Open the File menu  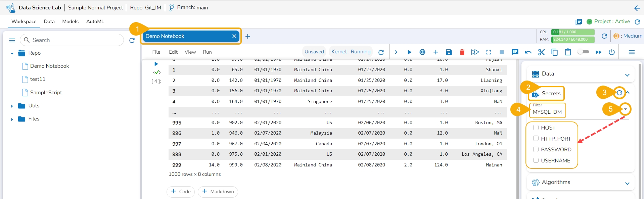pyautogui.click(x=156, y=52)
